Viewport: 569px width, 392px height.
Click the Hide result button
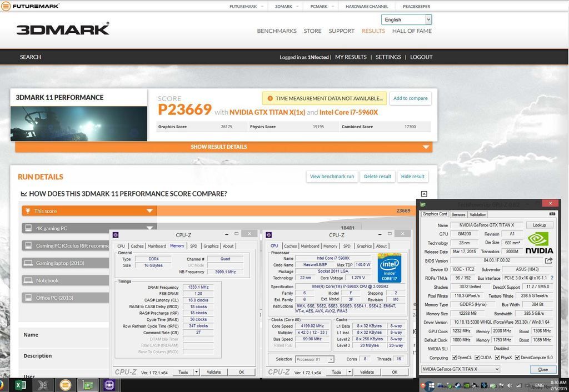click(x=413, y=177)
